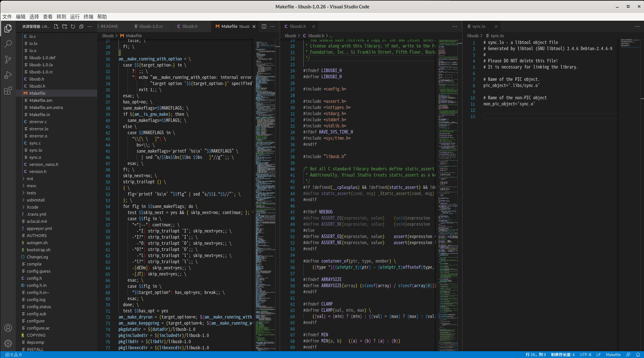This screenshot has width=644, height=358.
Task: Open libusb-1.0.def in the explorer
Action: pyautogui.click(x=57, y=58)
